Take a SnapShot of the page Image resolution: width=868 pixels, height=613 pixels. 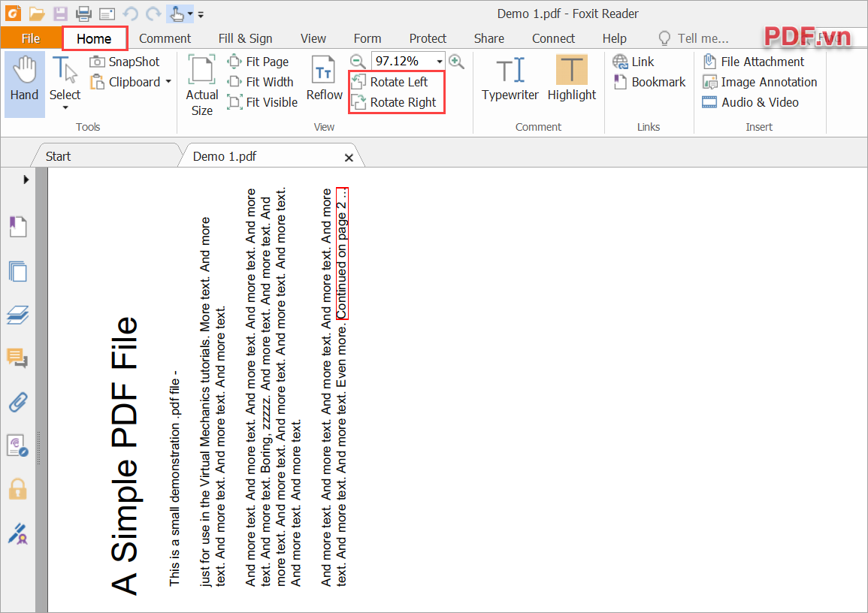125,62
